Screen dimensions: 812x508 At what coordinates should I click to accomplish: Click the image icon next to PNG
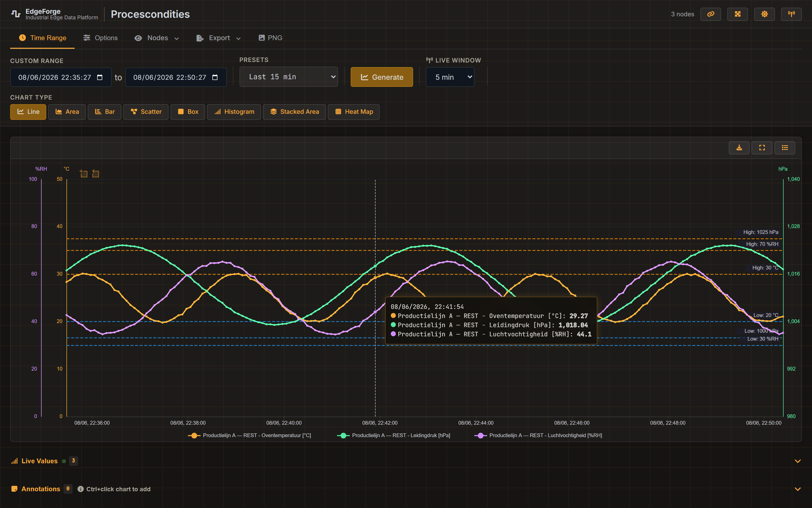point(262,38)
